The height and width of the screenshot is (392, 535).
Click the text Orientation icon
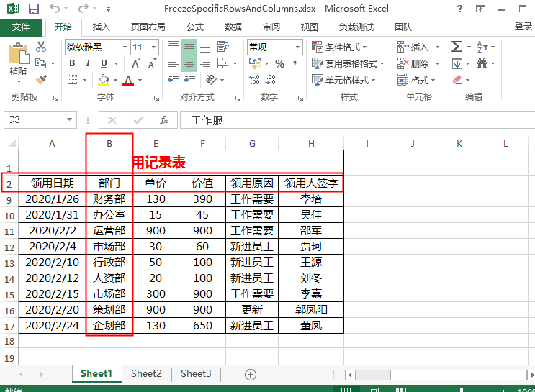212,80
